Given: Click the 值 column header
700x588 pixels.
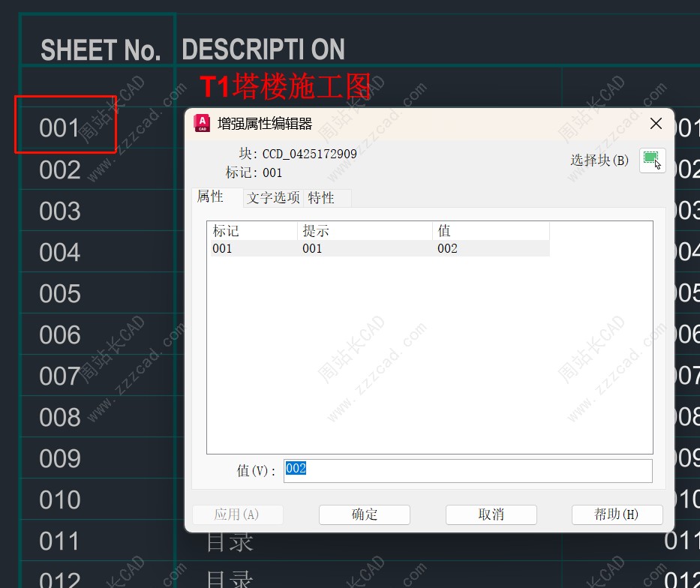Looking at the screenshot, I should point(491,231).
